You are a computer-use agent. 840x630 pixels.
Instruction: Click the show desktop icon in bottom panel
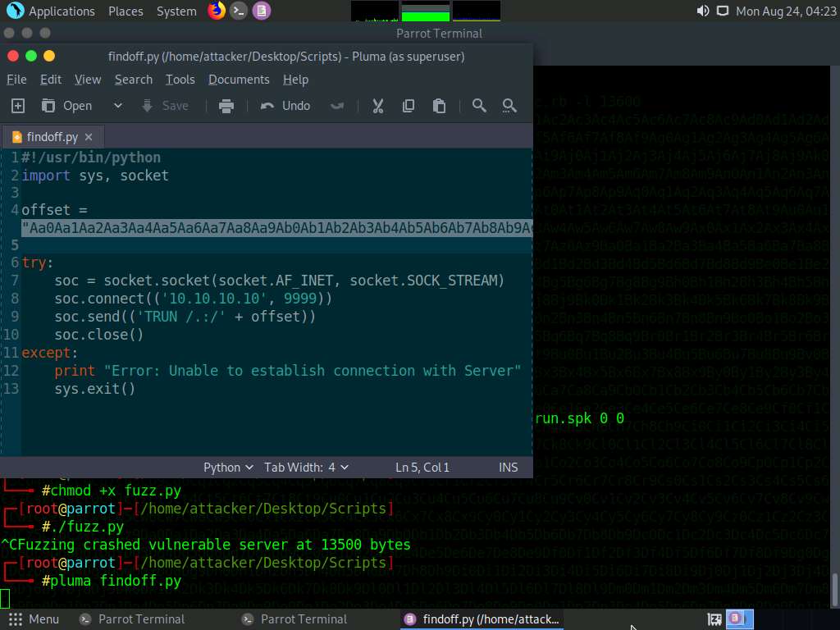pyautogui.click(x=714, y=619)
